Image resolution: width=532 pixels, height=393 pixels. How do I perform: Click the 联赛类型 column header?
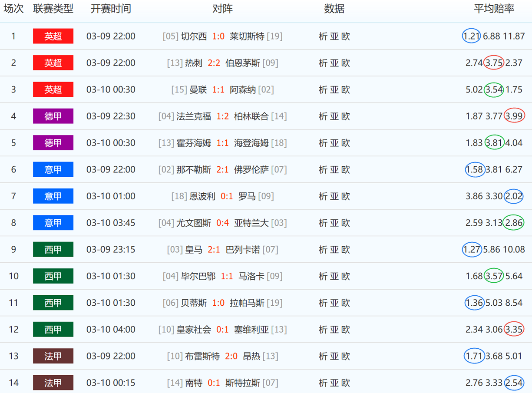53,9
